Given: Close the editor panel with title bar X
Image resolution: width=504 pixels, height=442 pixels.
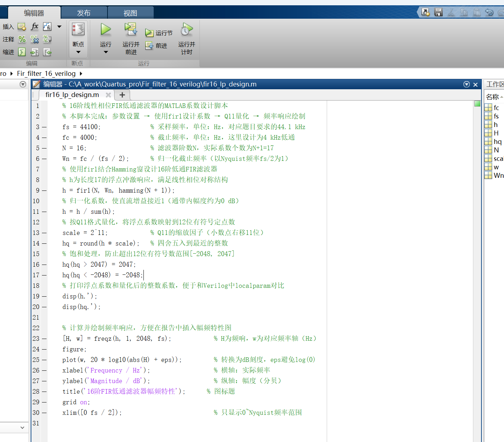Looking at the screenshot, I should click(475, 85).
